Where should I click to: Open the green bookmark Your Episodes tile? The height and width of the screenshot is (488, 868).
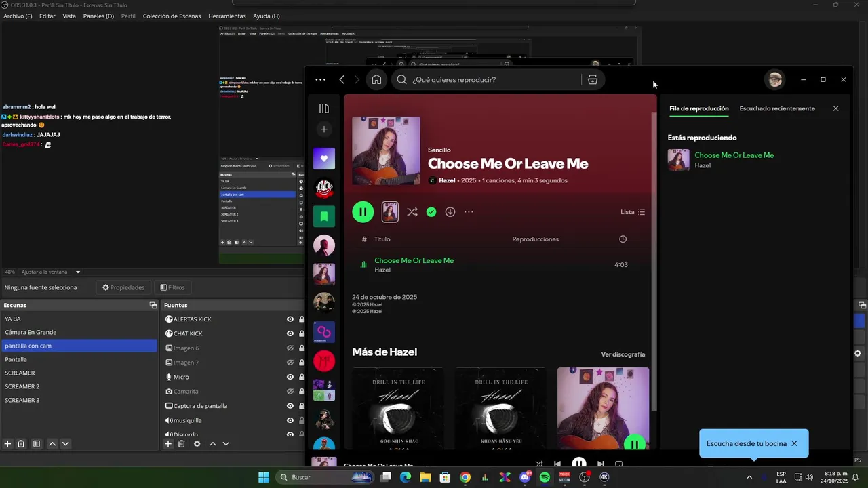[324, 216]
